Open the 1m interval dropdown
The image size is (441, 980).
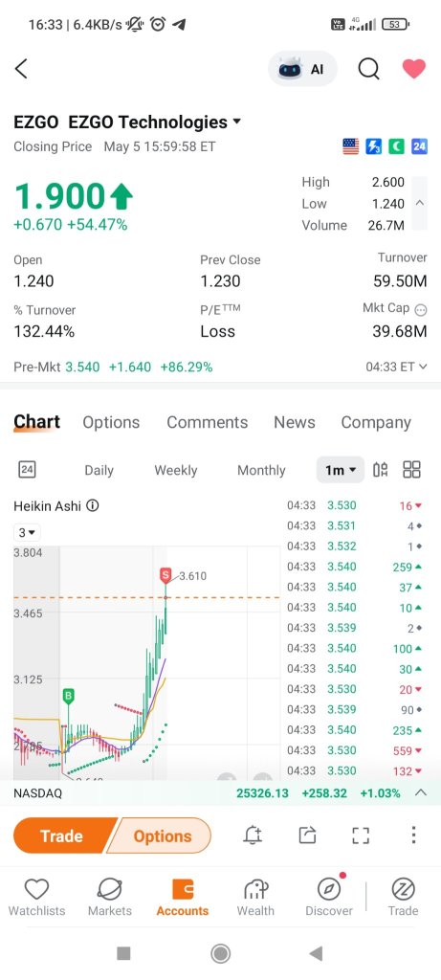[341, 470]
